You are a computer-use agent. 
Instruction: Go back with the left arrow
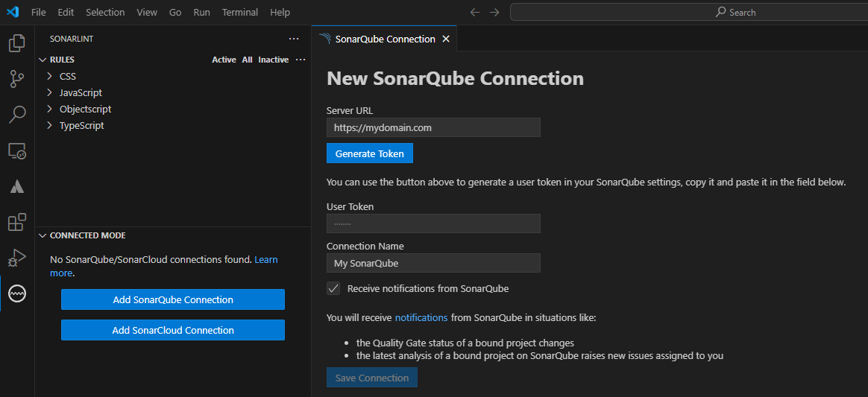pos(474,12)
